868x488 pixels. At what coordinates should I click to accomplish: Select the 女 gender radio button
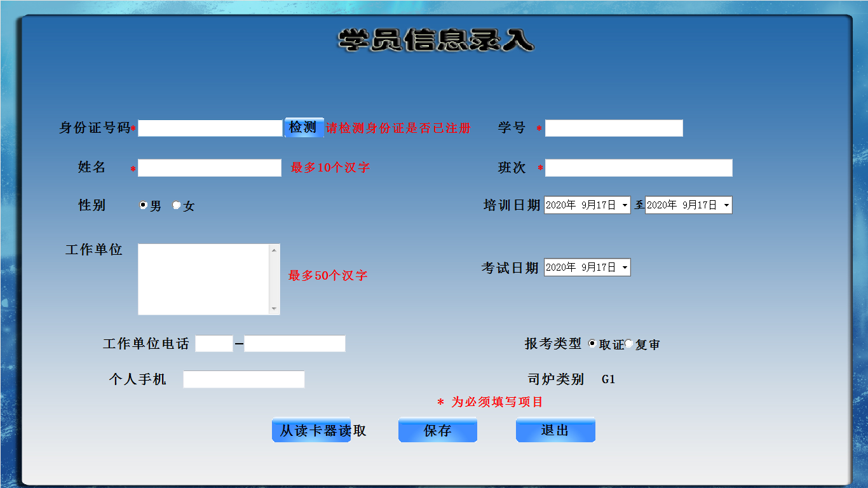point(177,205)
